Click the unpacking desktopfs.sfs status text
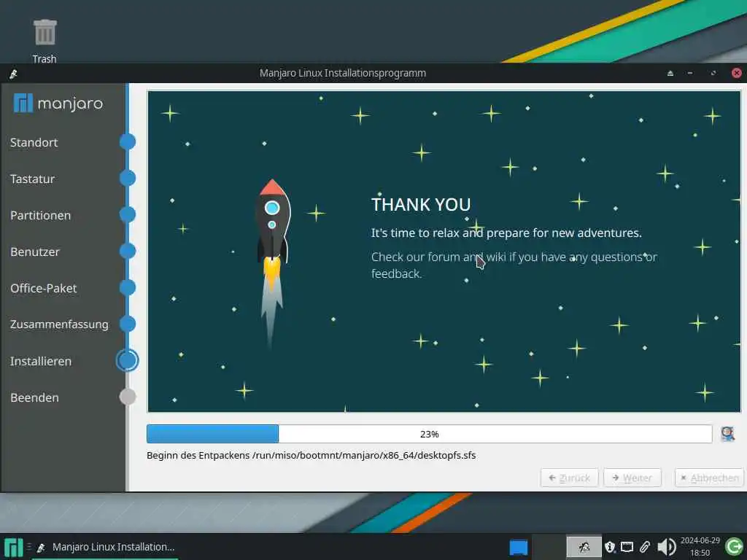This screenshot has height=560, width=747. click(x=311, y=455)
